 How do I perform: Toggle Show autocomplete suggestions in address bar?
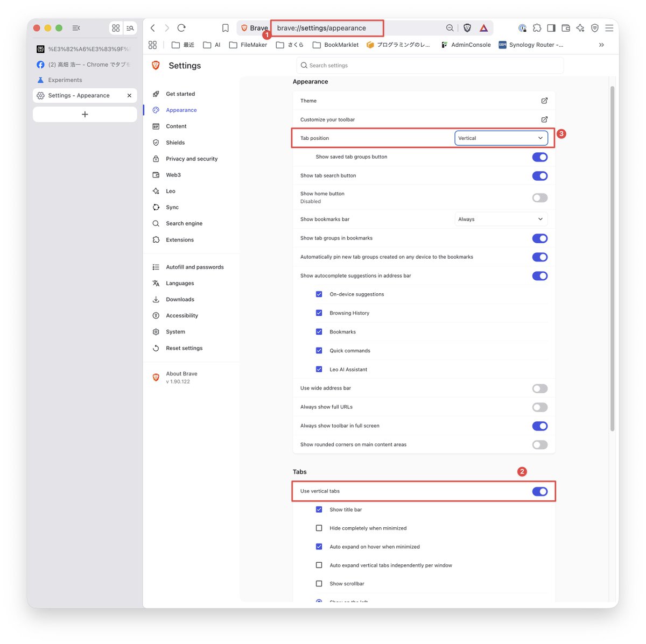coord(540,276)
